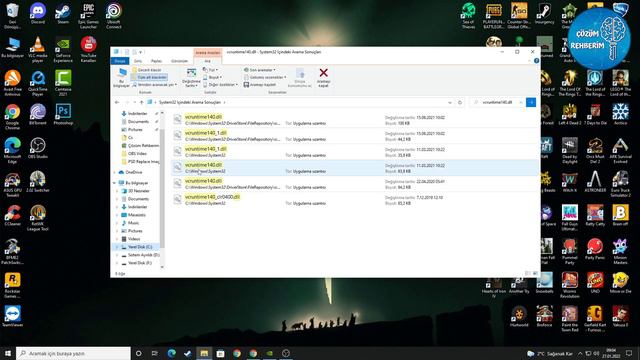Viewport: 640px width, 360px height.
Task: Open TeamViewer desktop icon
Action: pyautogui.click(x=12, y=316)
